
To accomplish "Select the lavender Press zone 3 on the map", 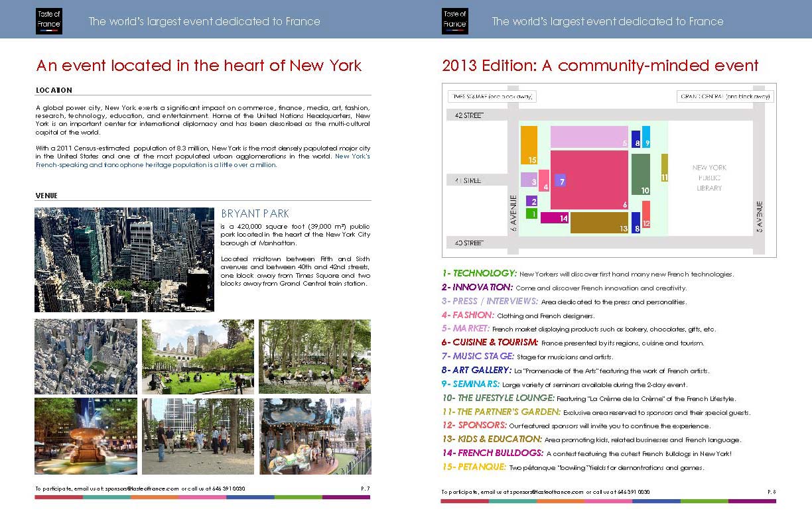I will coord(529,179).
